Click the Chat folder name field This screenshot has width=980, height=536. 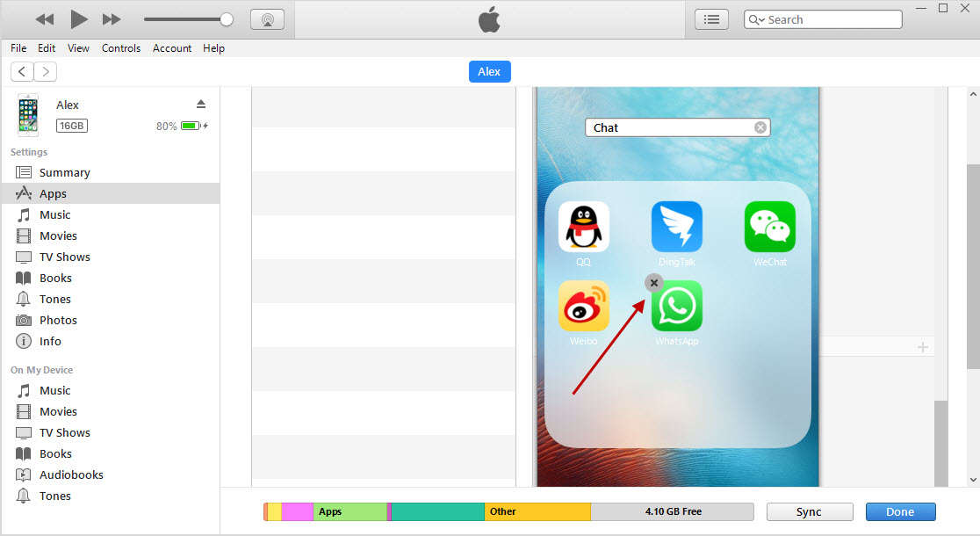(678, 127)
